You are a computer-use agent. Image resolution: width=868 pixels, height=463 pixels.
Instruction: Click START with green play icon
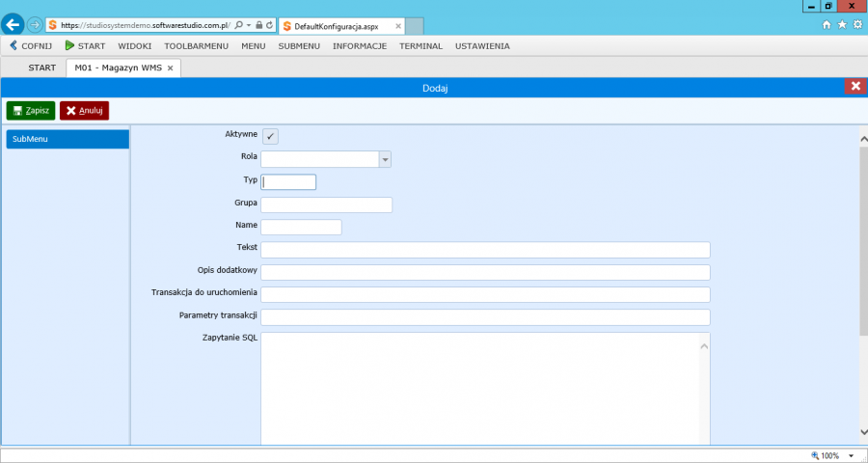coord(85,46)
